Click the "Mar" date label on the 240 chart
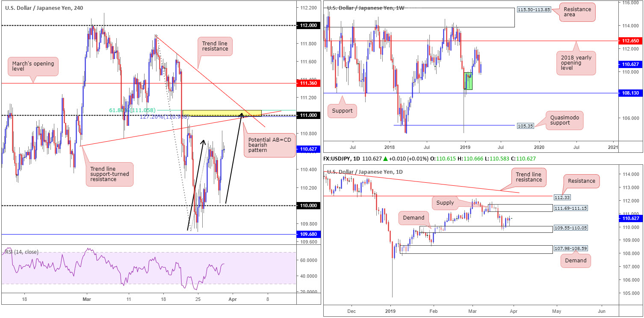 pos(87,300)
